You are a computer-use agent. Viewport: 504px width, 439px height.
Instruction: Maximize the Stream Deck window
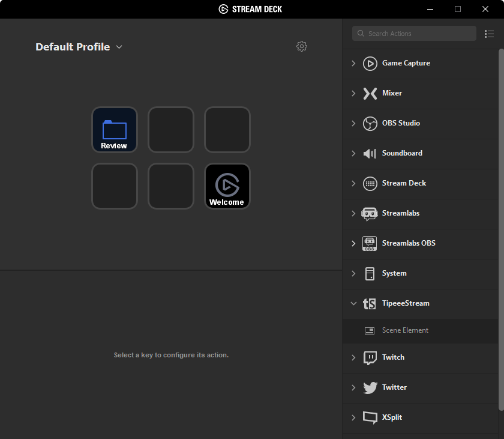click(x=458, y=9)
